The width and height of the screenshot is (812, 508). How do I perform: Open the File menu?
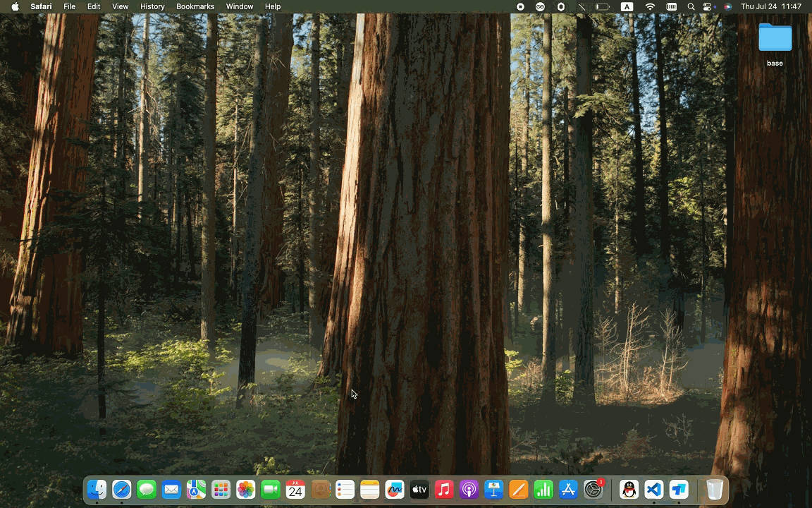pyautogui.click(x=69, y=6)
